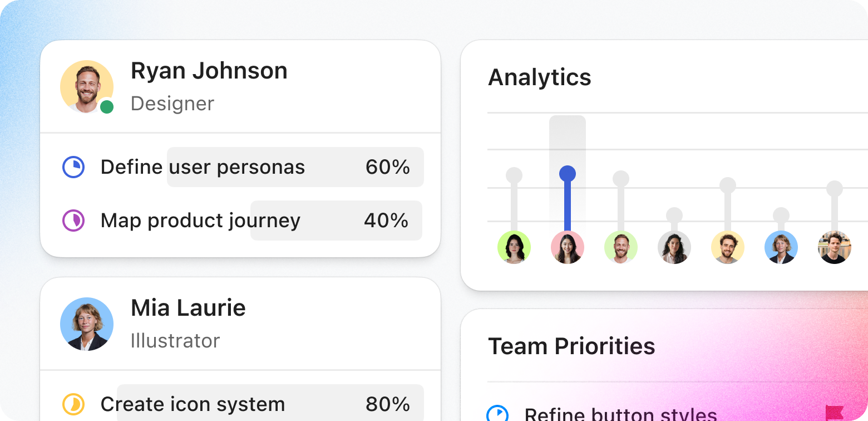Click the yellow progress icon beside Create icon system

point(73,404)
